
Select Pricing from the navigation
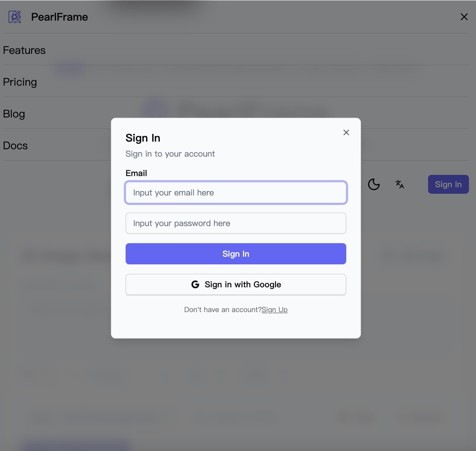20,82
